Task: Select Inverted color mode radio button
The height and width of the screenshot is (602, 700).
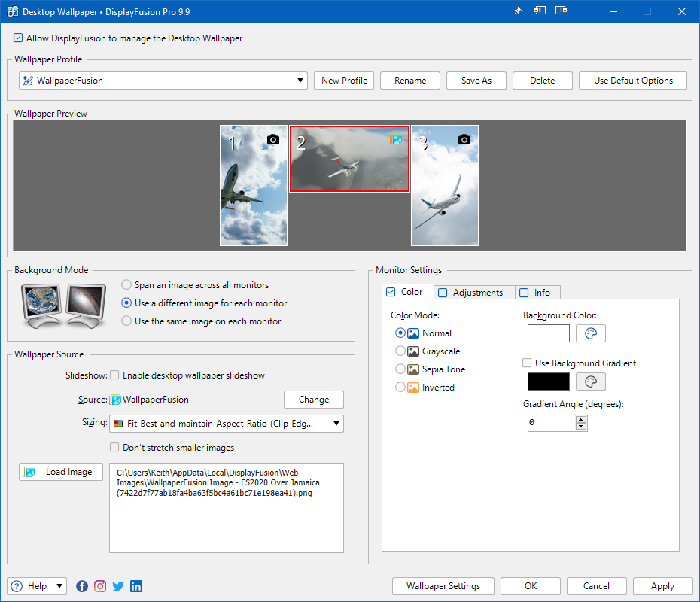Action: tap(400, 387)
